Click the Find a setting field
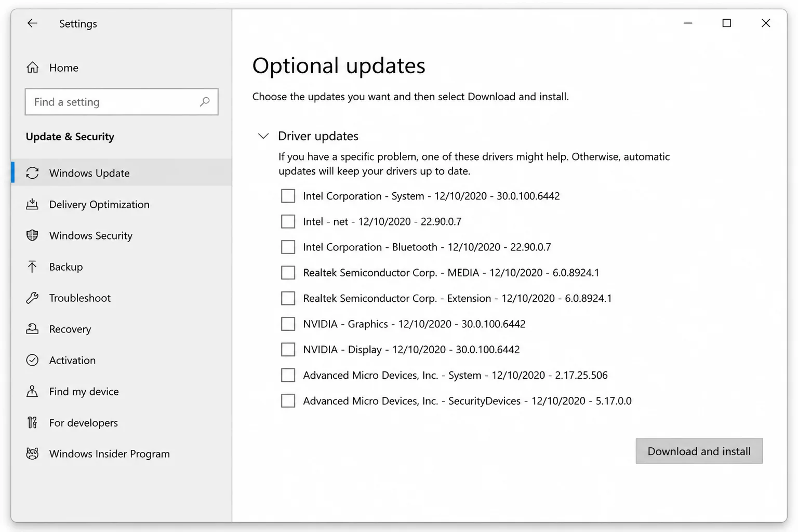798x532 pixels. [x=122, y=102]
